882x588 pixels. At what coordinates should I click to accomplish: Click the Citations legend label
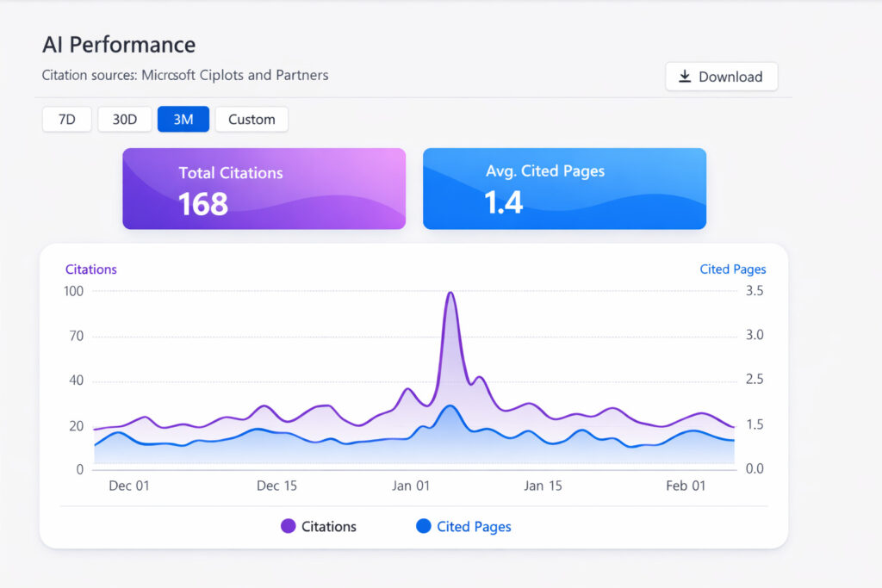(x=329, y=527)
